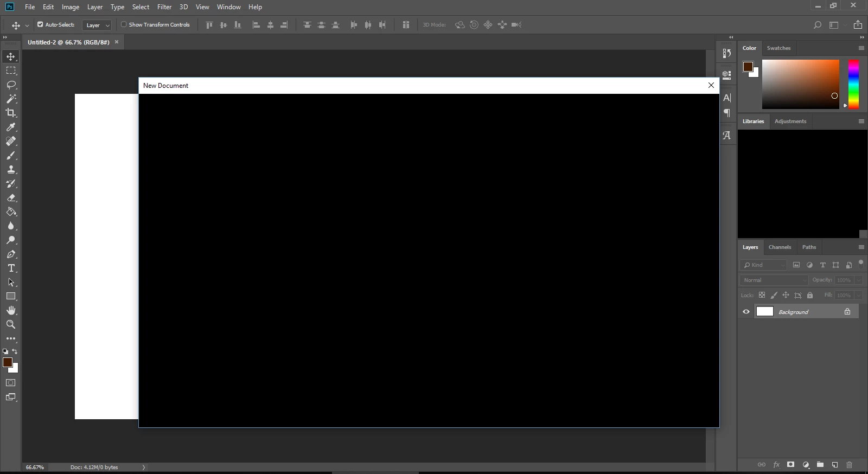This screenshot has width=868, height=474.
Task: Open the Color panel flyout menu
Action: click(x=861, y=48)
